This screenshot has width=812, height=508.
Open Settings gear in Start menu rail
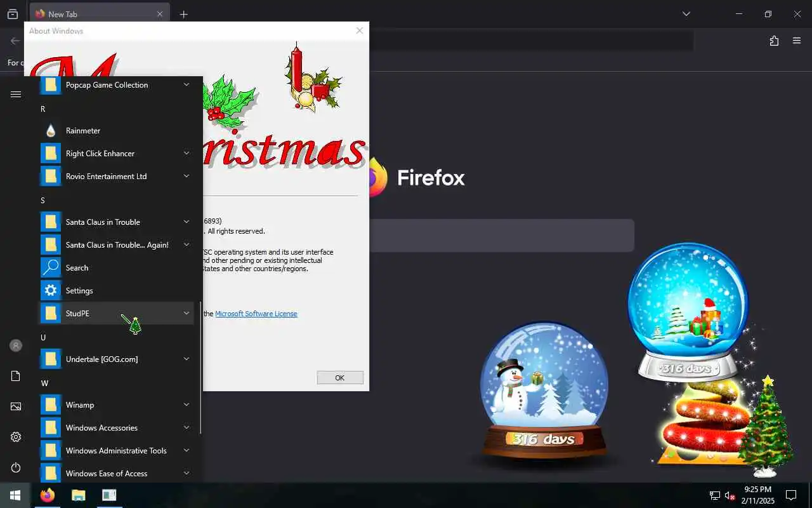pyautogui.click(x=16, y=437)
